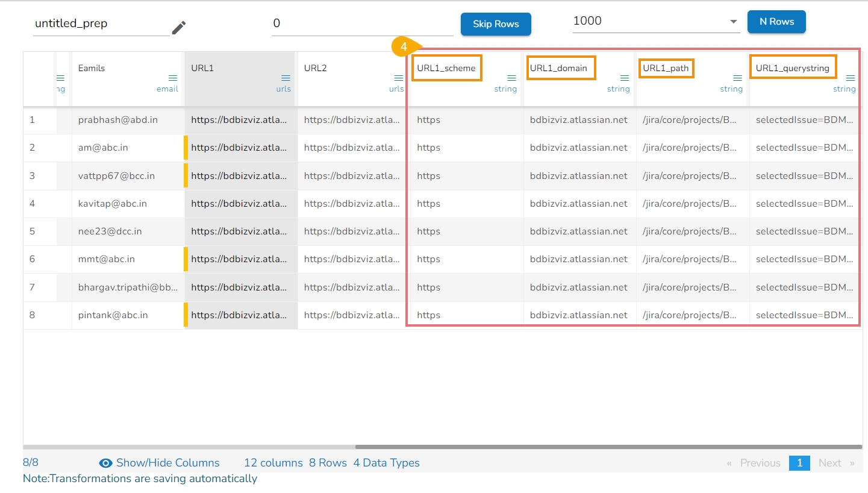Go to page 1 in pagination
This screenshot has width=868, height=493.
click(x=799, y=463)
